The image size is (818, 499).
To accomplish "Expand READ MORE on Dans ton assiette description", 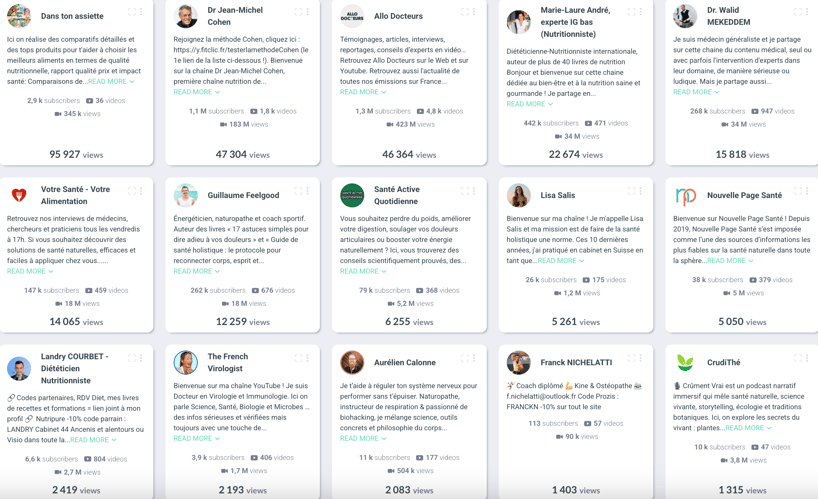I will pos(110,81).
